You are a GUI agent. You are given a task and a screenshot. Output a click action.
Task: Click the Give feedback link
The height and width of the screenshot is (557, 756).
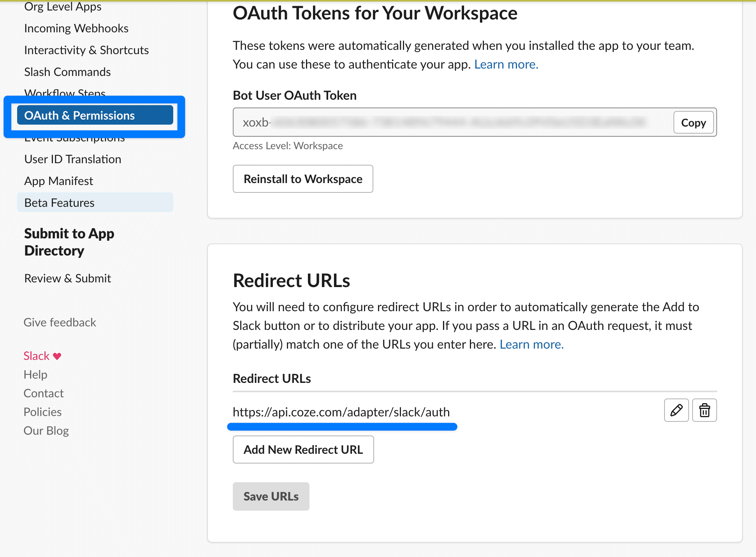(x=60, y=323)
